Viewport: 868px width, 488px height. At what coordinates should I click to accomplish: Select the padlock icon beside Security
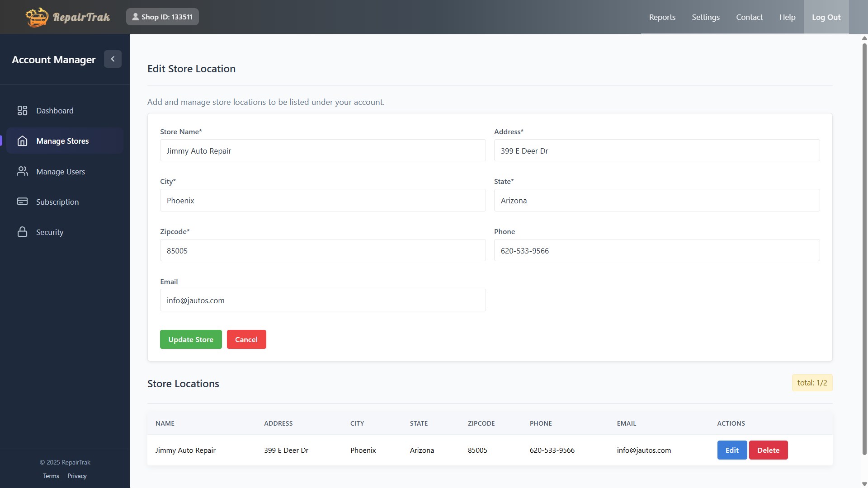coord(23,232)
